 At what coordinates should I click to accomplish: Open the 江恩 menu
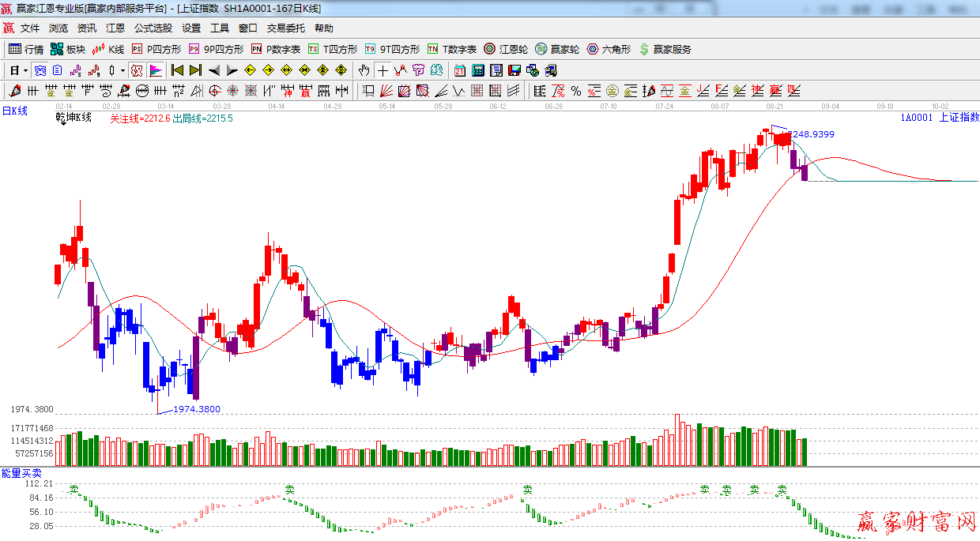point(115,28)
